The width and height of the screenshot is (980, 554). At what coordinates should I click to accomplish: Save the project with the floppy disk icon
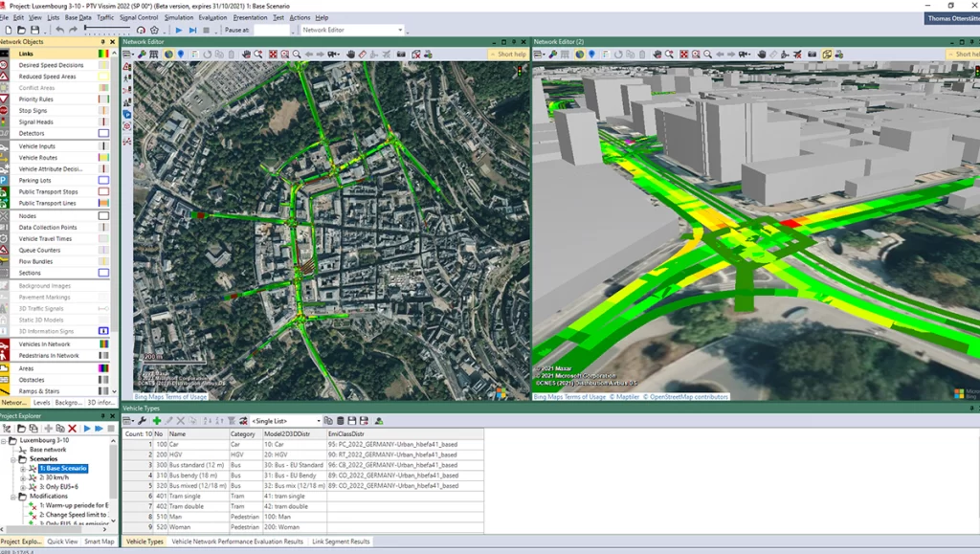(34, 30)
